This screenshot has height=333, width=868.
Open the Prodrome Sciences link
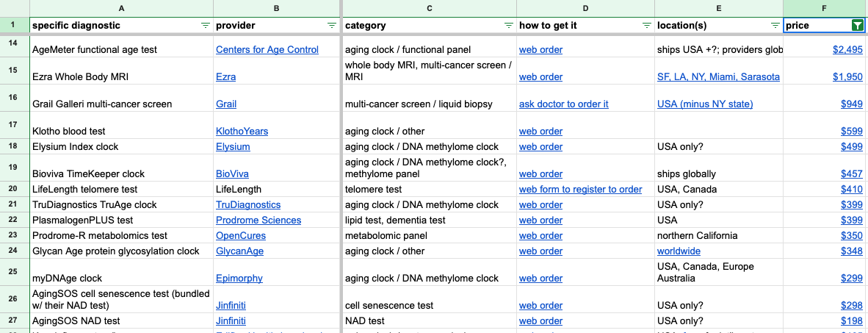pyautogui.click(x=258, y=221)
